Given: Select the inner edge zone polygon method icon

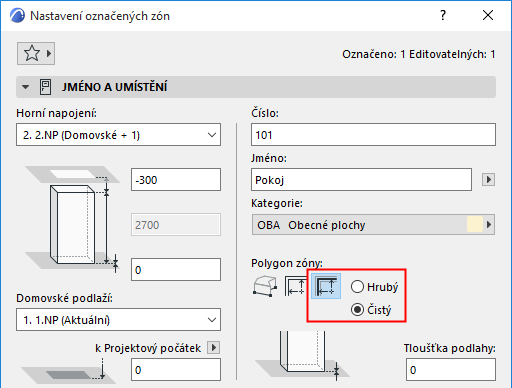Looking at the screenshot, I should coord(295,286).
